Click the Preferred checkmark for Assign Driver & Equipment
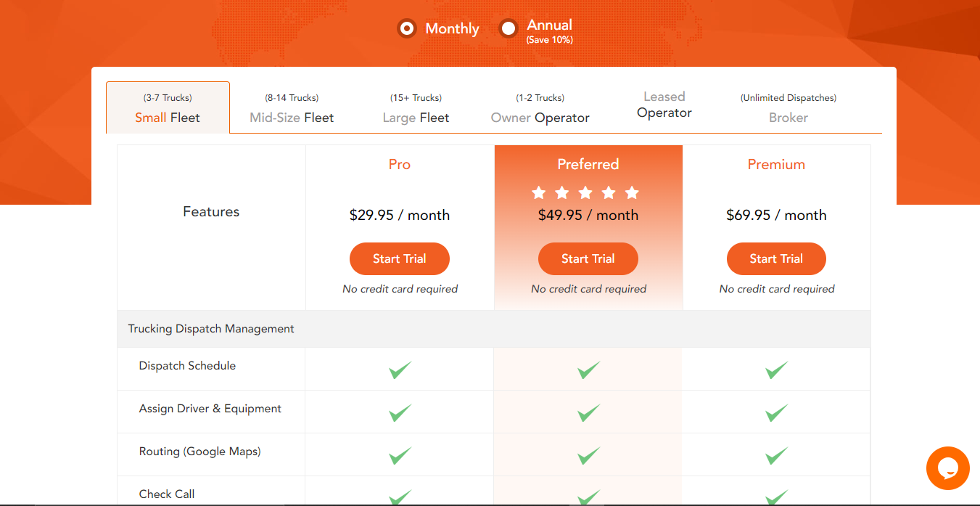Image resolution: width=980 pixels, height=506 pixels. 588,412
